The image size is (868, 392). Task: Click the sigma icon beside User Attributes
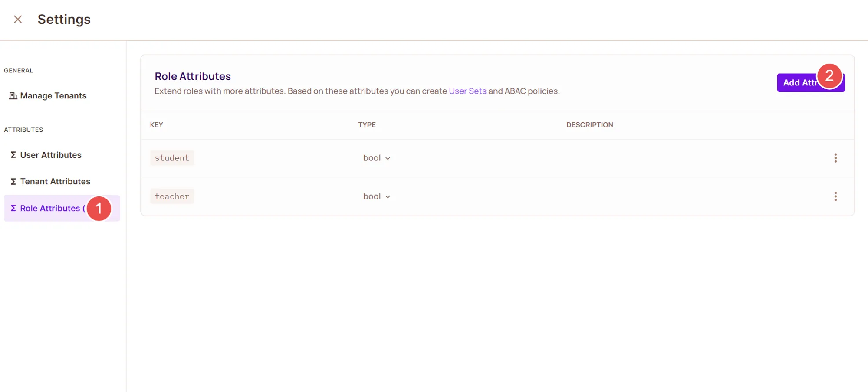click(x=13, y=155)
